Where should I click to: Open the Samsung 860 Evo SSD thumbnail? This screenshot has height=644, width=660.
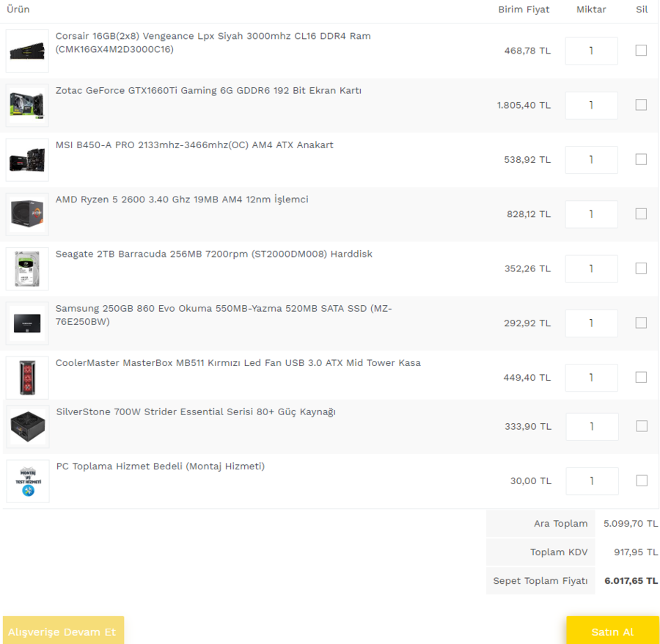[x=27, y=323]
